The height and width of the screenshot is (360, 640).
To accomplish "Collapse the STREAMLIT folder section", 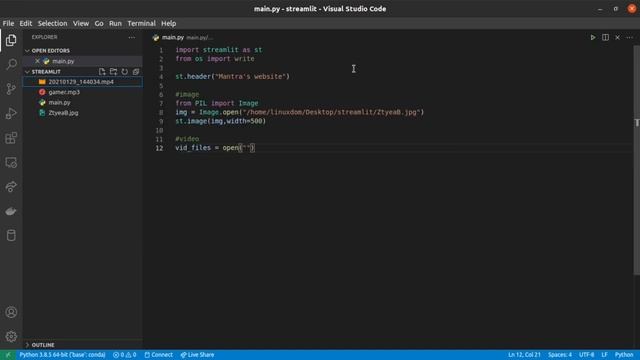I will pos(27,72).
